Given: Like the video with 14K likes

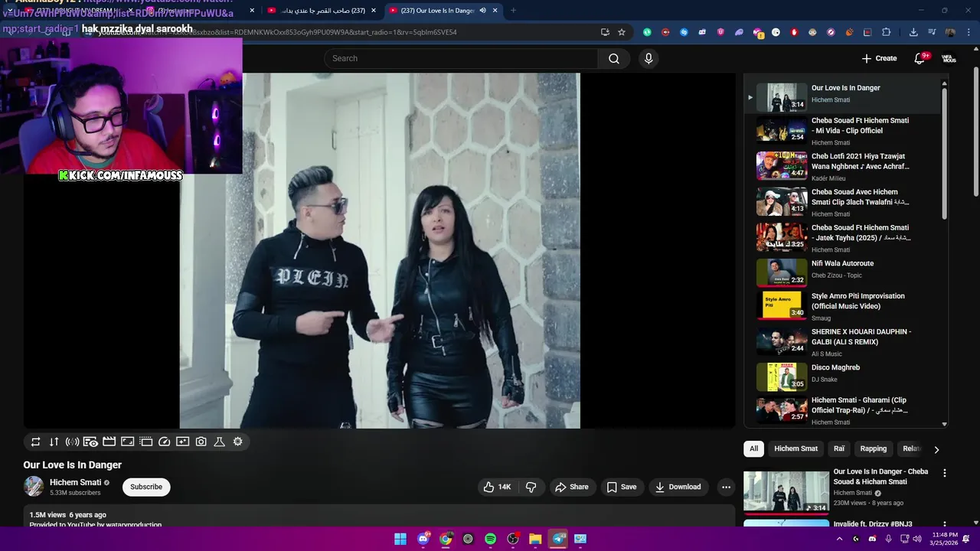Looking at the screenshot, I should pyautogui.click(x=497, y=487).
